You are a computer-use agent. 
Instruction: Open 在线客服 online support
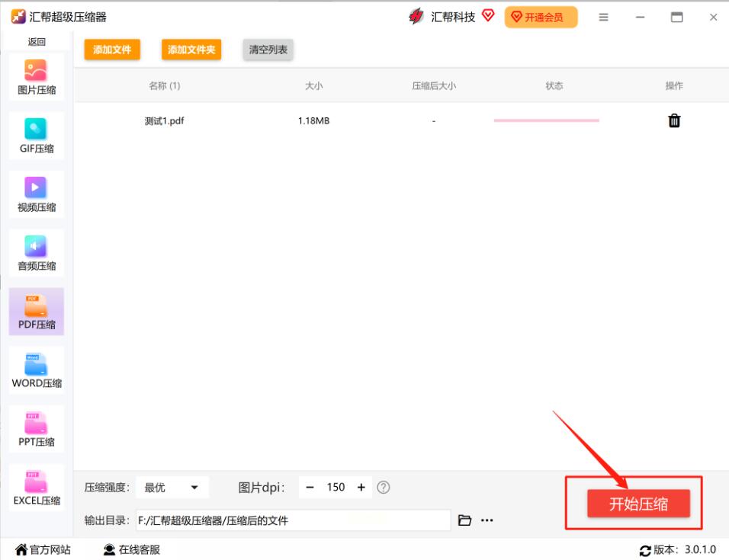coord(132,550)
